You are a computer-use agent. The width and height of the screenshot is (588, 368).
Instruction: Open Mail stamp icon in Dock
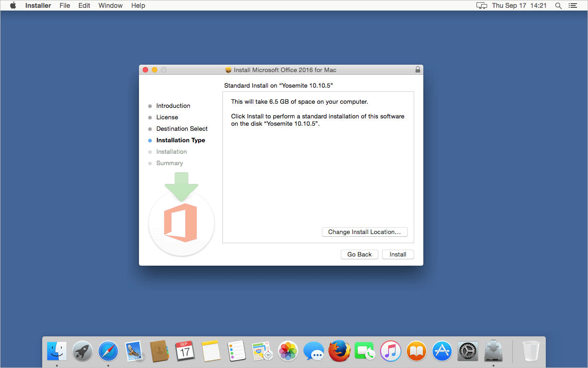pos(134,351)
